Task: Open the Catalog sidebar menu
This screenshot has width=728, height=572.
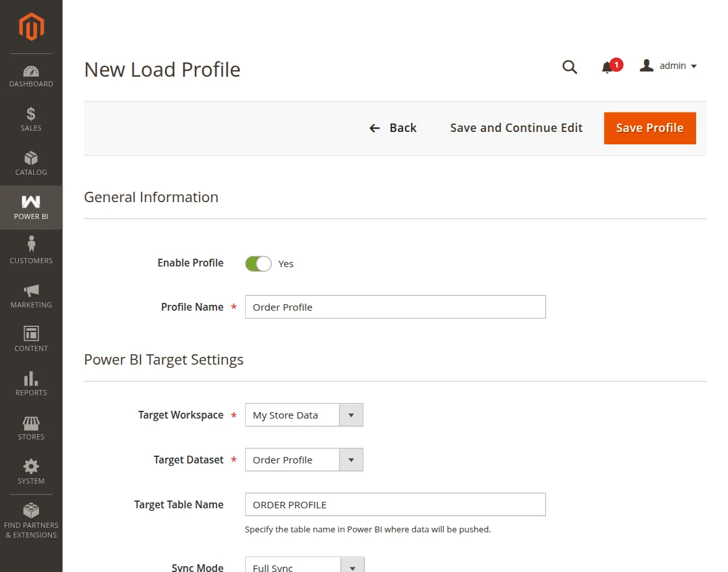Action: (x=31, y=163)
